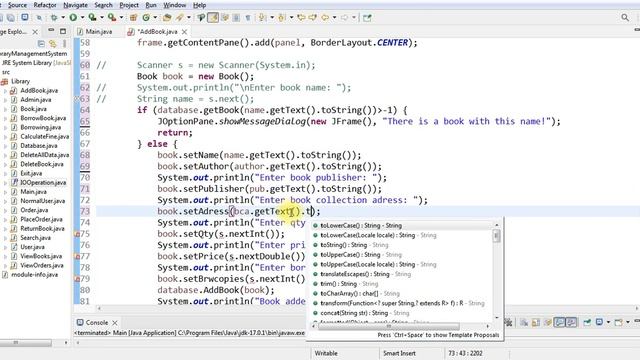Close the AddBook.java editor tab
Image resolution: width=640 pixels, height=360 pixels.
(x=184, y=31)
